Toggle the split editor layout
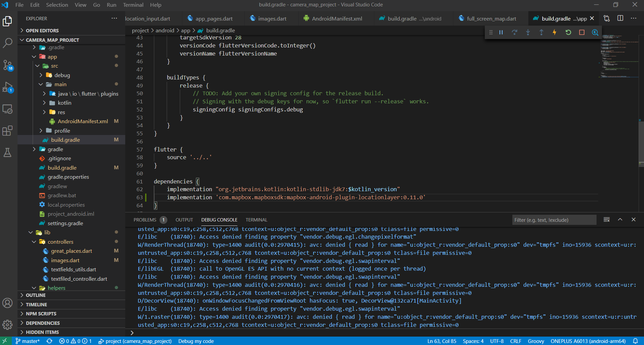Viewport: 644px width, 345px height. [x=620, y=19]
